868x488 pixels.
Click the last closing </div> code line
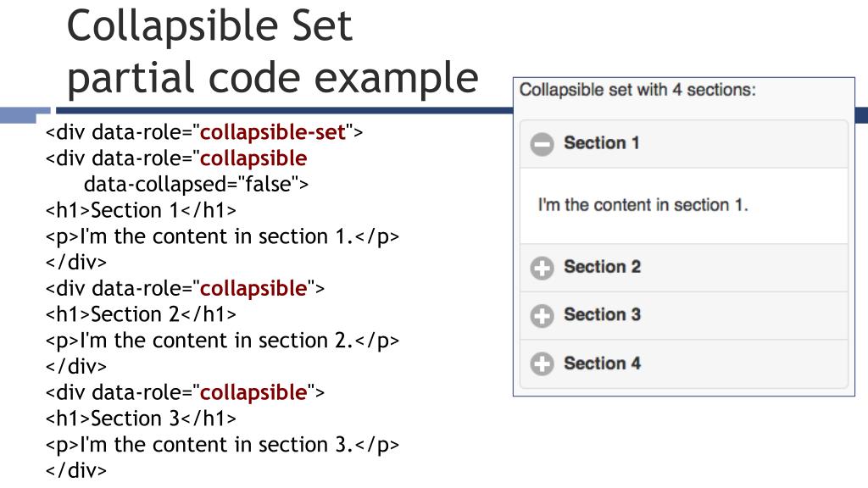point(75,470)
